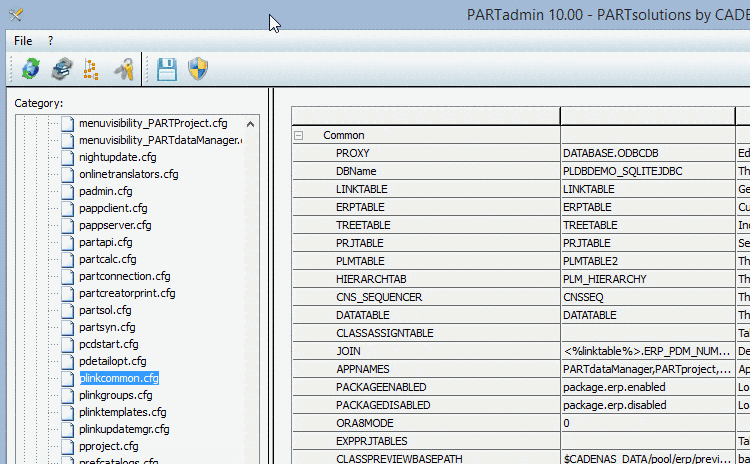Click the blue-yellow shield toolbar icon
This screenshot has width=750, height=464.
(x=198, y=69)
